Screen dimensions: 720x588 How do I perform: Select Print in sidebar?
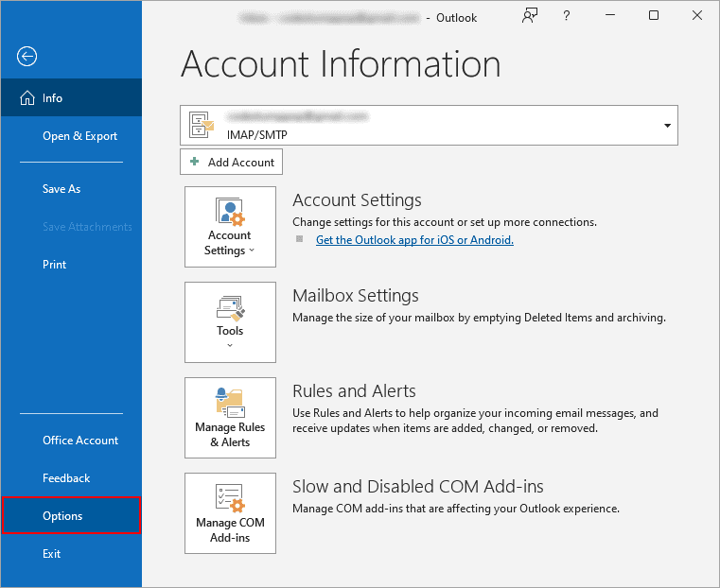pyautogui.click(x=54, y=264)
